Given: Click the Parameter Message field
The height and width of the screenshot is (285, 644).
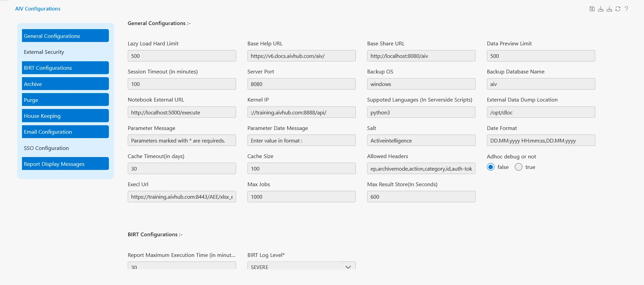Looking at the screenshot, I should pos(182,140).
